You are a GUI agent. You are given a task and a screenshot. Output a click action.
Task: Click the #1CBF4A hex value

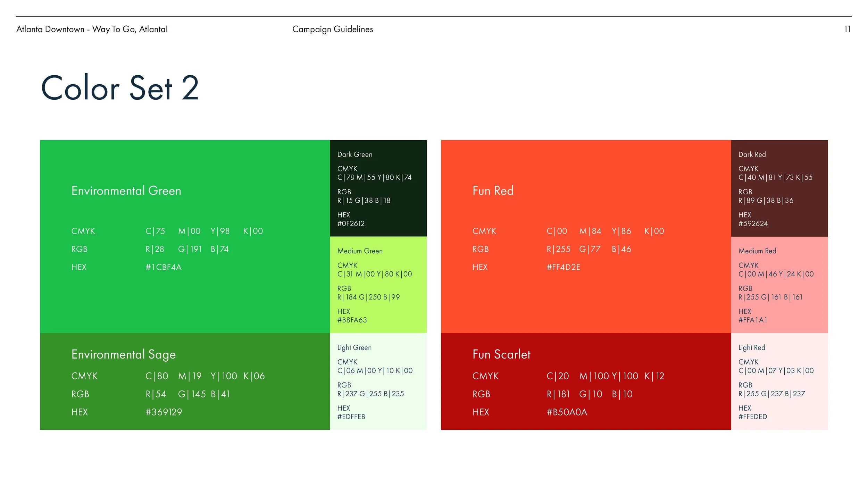(x=164, y=267)
